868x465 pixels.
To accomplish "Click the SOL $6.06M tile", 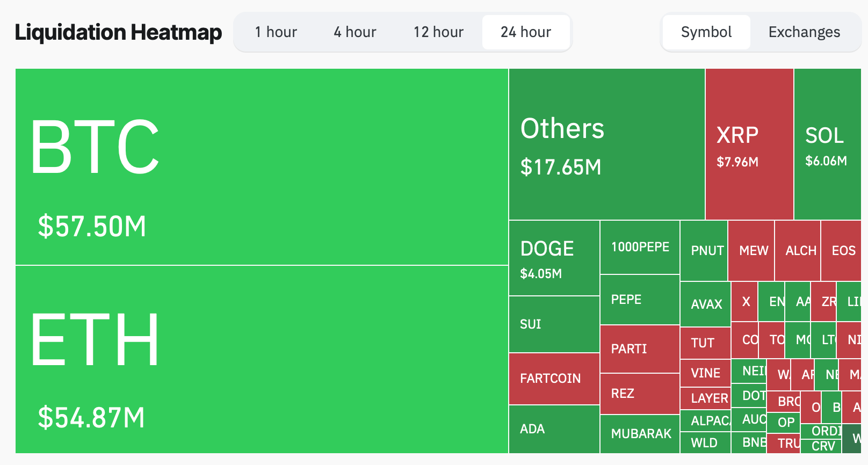I will click(827, 144).
